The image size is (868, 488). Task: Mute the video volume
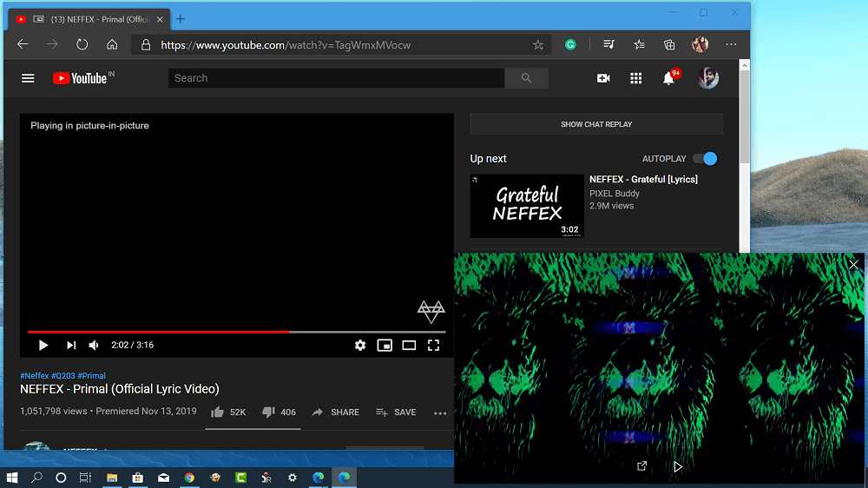[94, 345]
